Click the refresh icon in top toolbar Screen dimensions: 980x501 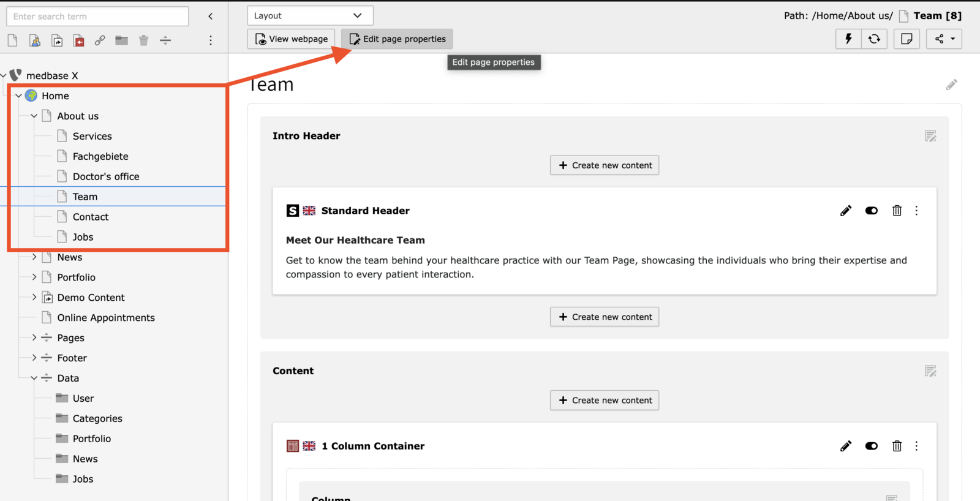pyautogui.click(x=874, y=39)
